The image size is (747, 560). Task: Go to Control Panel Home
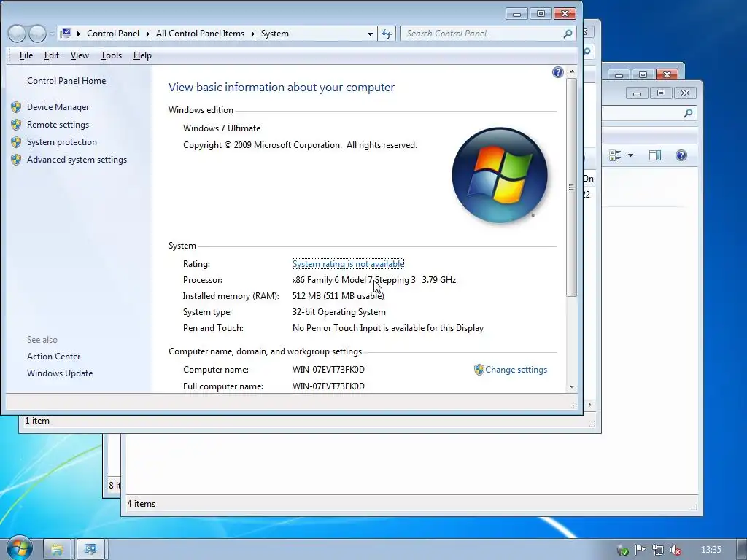tap(66, 80)
